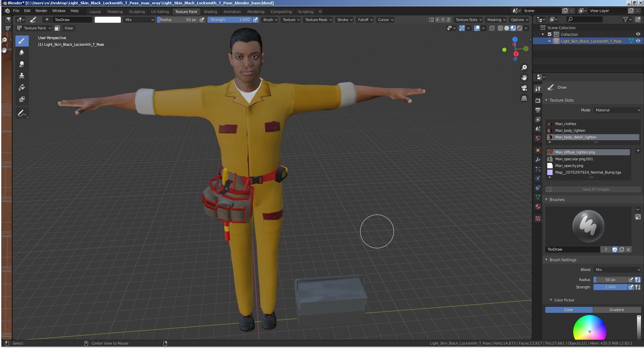Screen dimensions: 644x348
Task: Select the Clone stamp tool
Action: coord(22,76)
